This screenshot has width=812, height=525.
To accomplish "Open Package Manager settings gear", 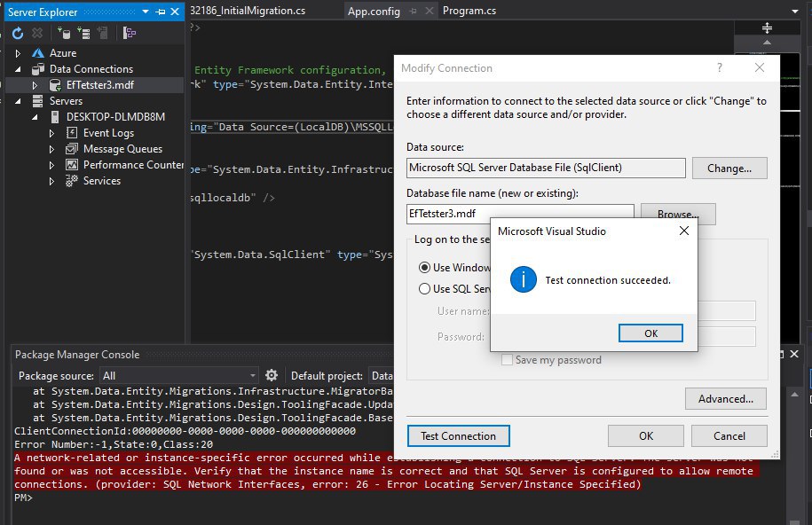I will (272, 375).
